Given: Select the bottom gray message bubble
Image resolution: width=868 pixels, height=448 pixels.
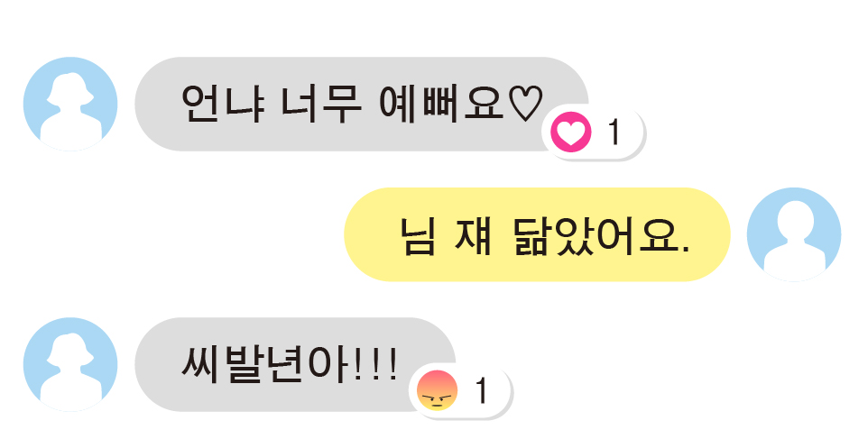Looking at the screenshot, I should tap(295, 364).
